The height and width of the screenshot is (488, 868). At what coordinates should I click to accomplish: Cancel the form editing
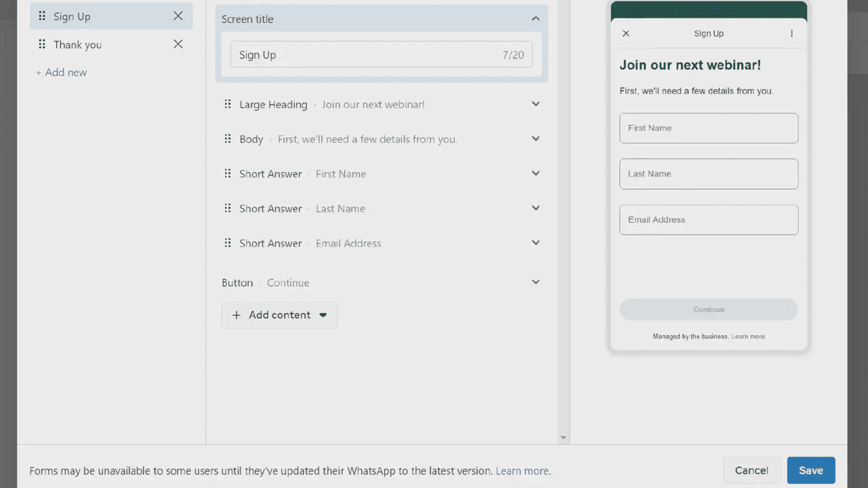point(751,470)
